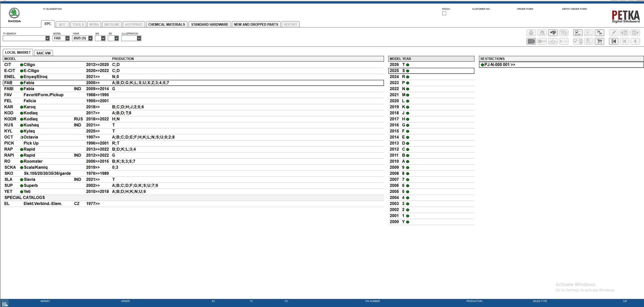This screenshot has height=307, width=644.
Task: Click the skip-to-start navigation icon
Action: pos(614,41)
